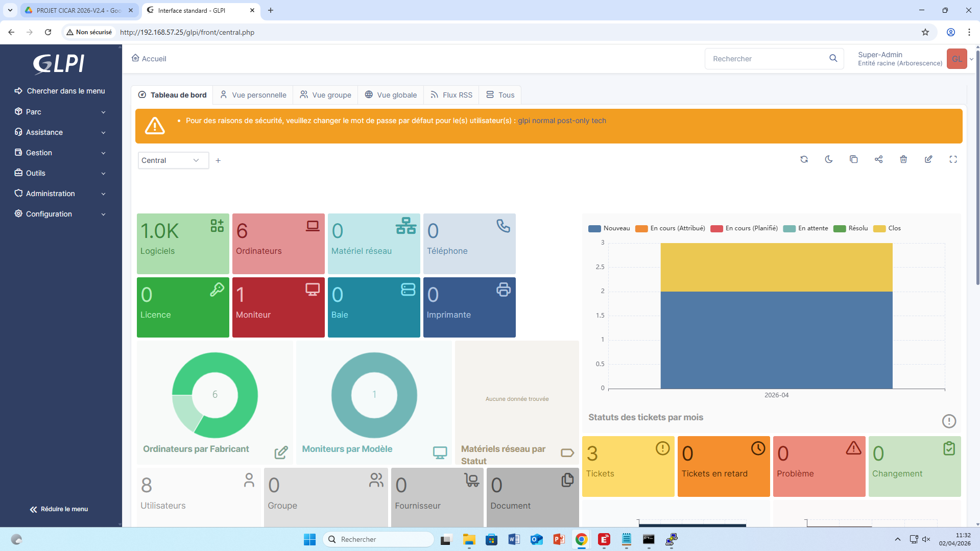
Task: Switch to the Flux RSS tab
Action: pos(451,95)
